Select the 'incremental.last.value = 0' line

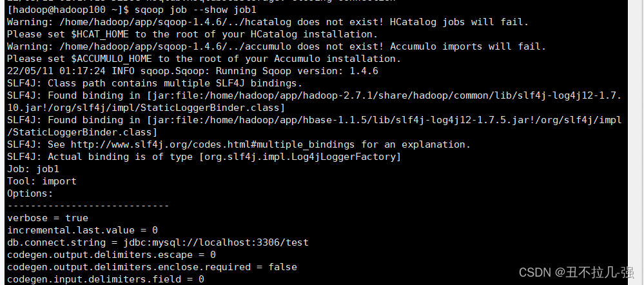click(83, 230)
